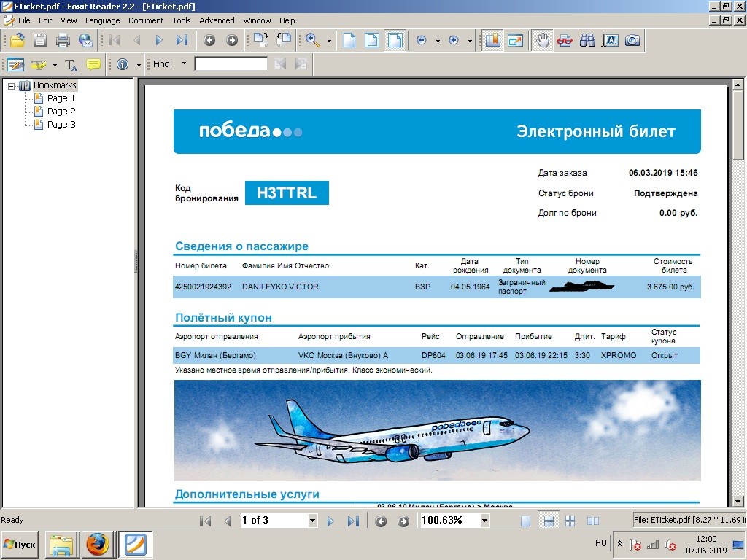Image resolution: width=747 pixels, height=560 pixels.
Task: Expand the page number dropdown in status bar
Action: tap(313, 521)
